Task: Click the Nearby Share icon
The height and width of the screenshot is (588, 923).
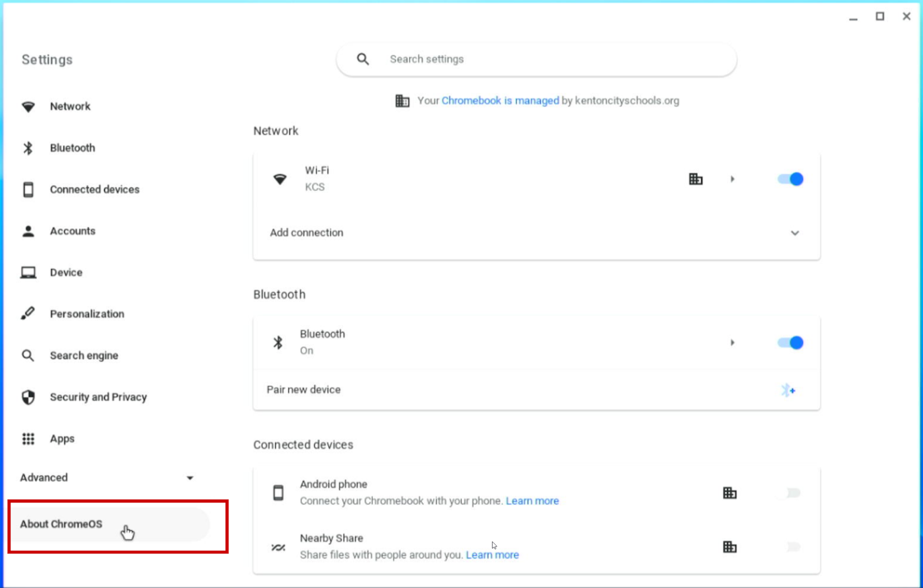Action: tap(278, 547)
